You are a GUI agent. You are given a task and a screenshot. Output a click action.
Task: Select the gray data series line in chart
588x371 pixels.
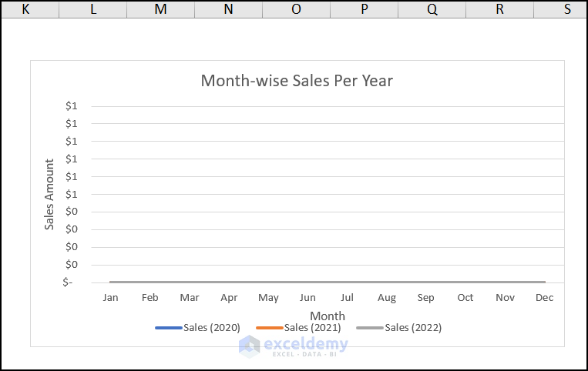pos(328,282)
